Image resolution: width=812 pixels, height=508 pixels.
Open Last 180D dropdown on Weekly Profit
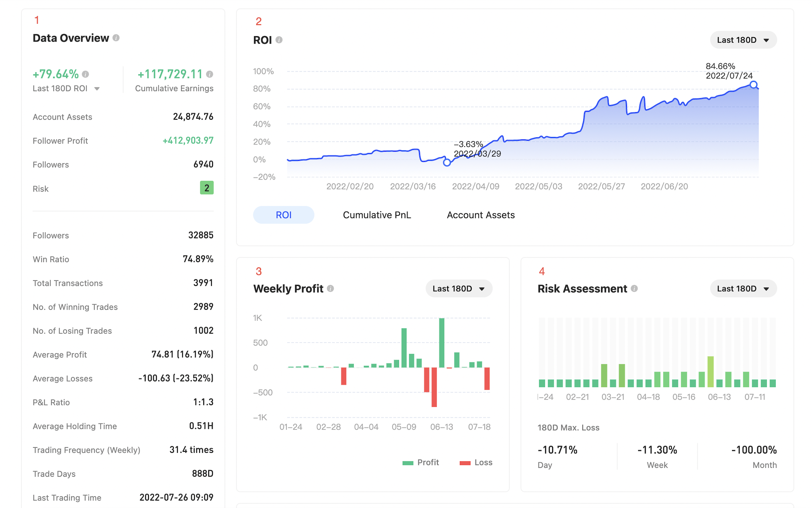pyautogui.click(x=459, y=289)
